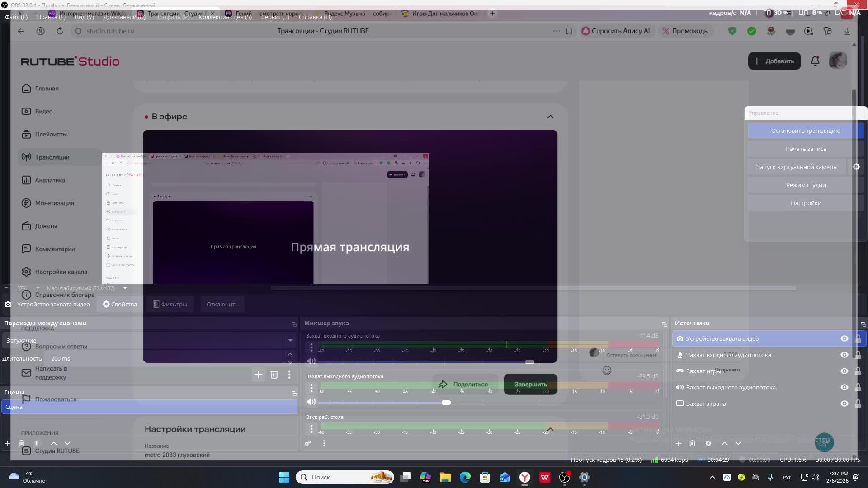This screenshot has width=868, height=488.
Task: Delete the selected source in Источники panel
Action: [692, 443]
